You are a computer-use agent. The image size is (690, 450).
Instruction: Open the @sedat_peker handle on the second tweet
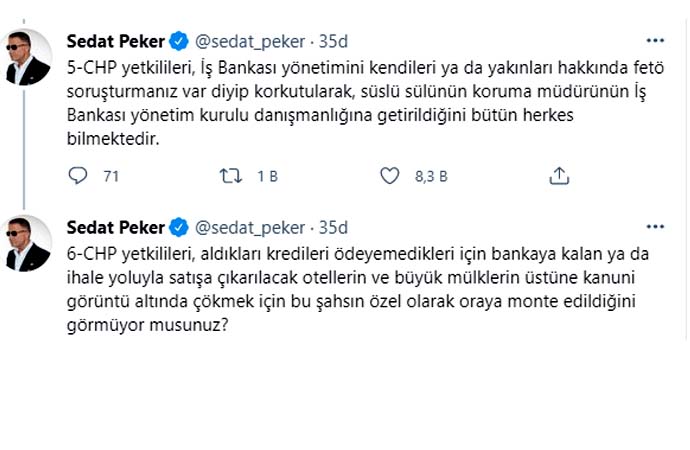[250, 226]
